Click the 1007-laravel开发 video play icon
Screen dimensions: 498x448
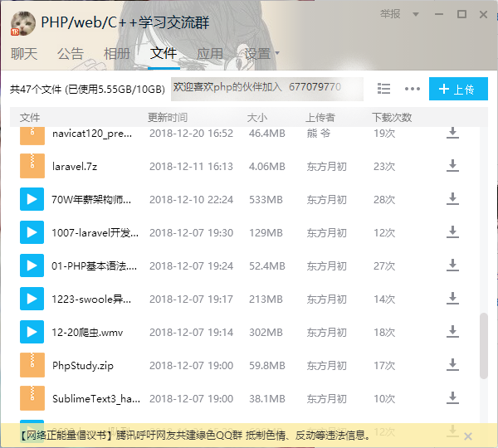tap(32, 232)
